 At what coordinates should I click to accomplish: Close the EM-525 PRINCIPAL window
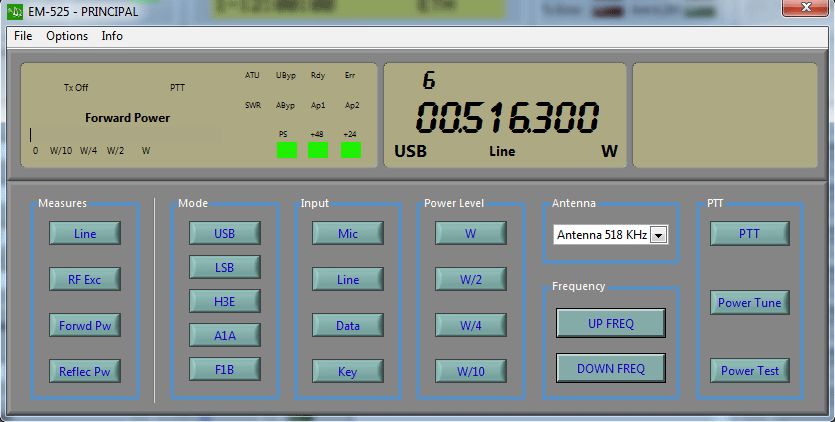click(806, 7)
